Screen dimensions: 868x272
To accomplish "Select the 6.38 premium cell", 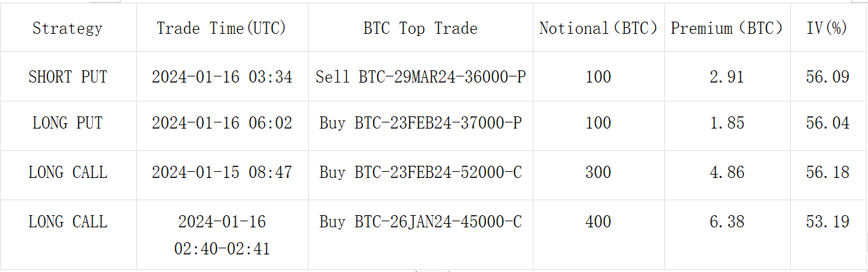I will [x=727, y=222].
